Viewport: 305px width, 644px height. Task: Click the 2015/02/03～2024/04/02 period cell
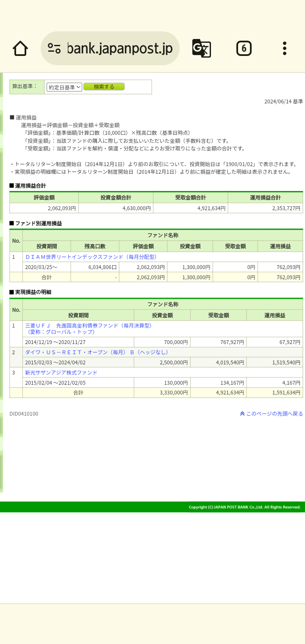click(78, 362)
